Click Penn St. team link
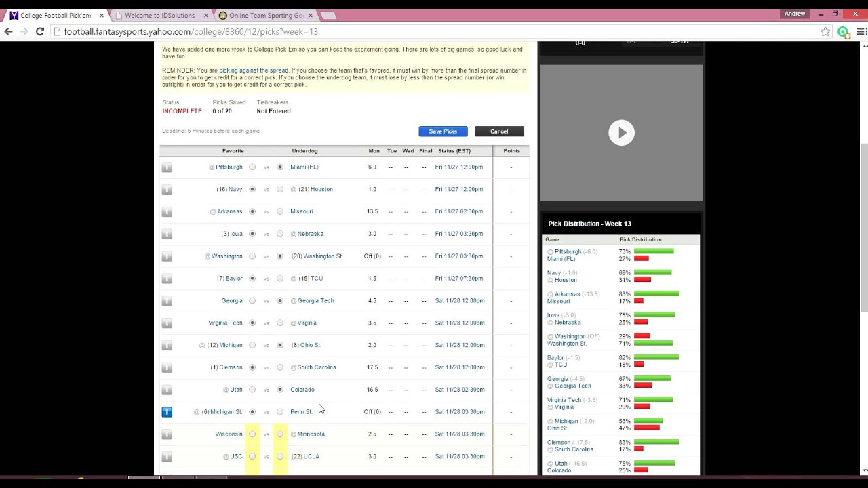The height and width of the screenshot is (488, 868). click(x=301, y=411)
